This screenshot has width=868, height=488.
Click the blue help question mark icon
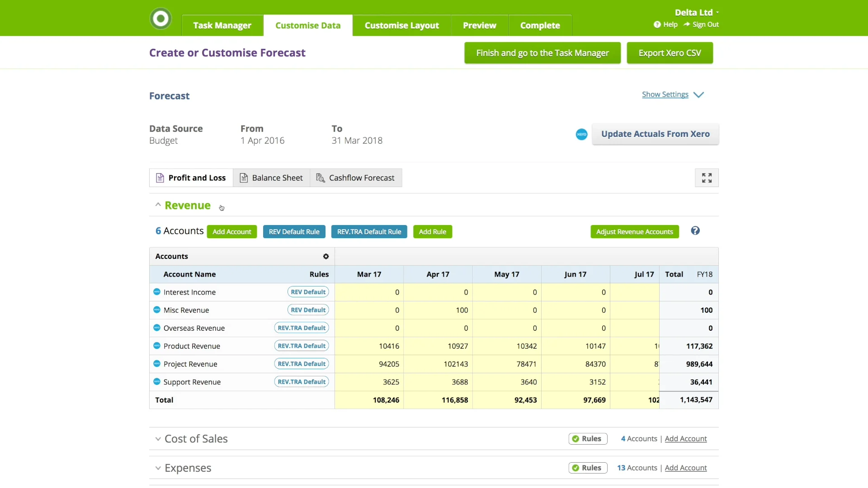point(695,231)
